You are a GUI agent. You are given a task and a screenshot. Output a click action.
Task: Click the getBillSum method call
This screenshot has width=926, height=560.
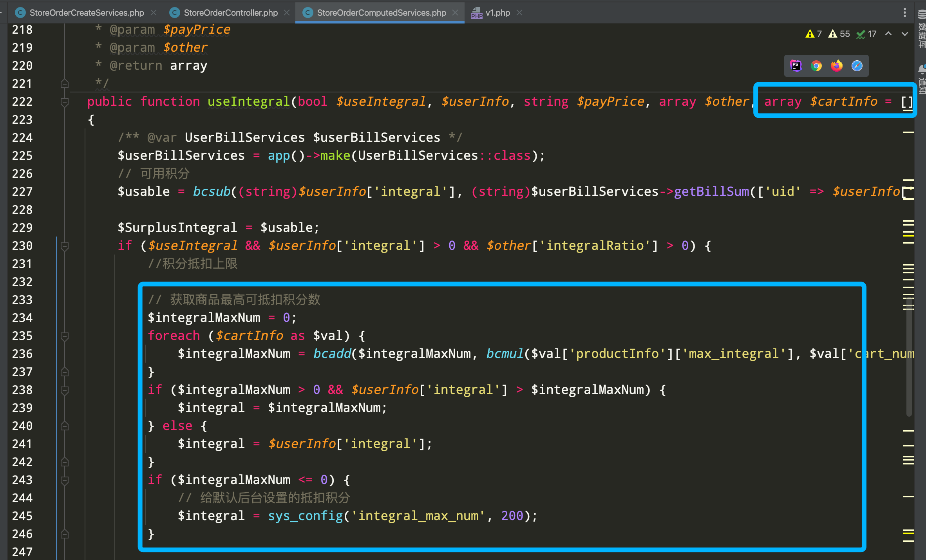[x=711, y=191]
